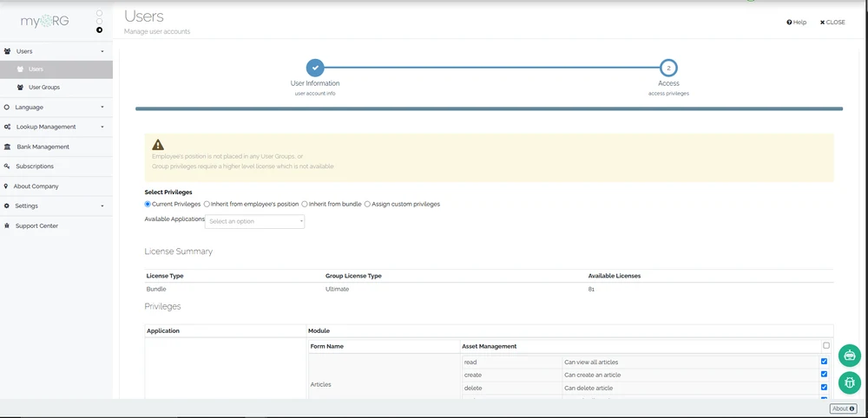Click the Group License Type column header
868x418 pixels.
[353, 276]
